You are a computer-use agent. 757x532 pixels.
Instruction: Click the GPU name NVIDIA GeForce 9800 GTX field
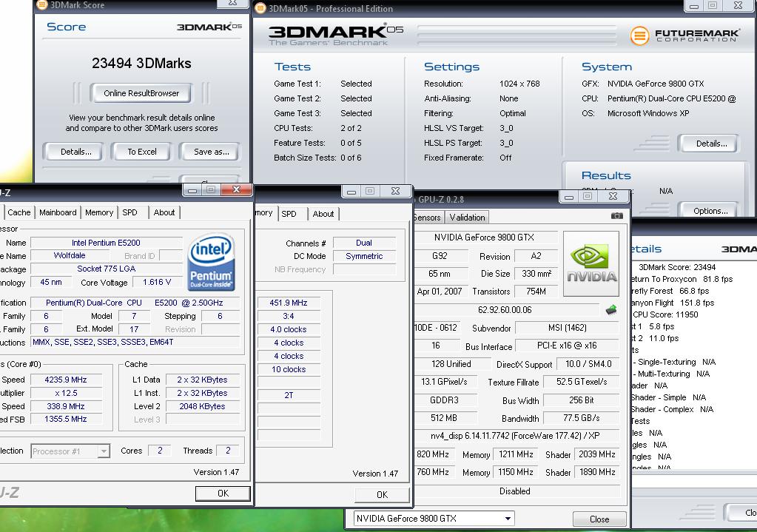coord(484,237)
